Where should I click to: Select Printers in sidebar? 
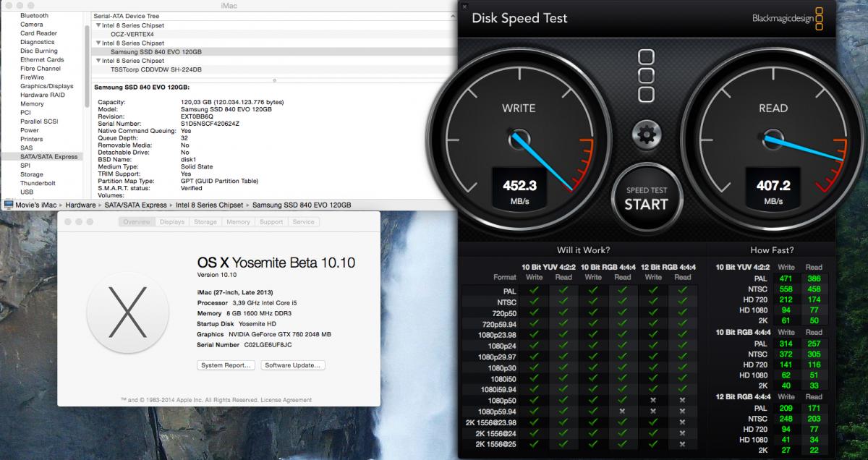click(x=31, y=139)
